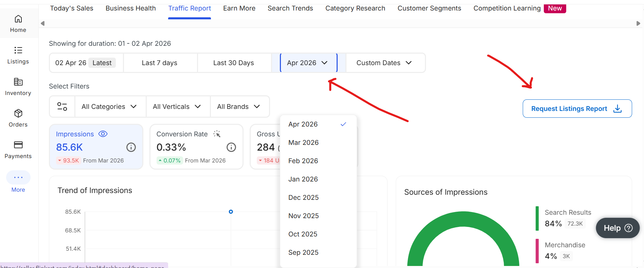
Task: Click the Payments card icon
Action: [x=18, y=145]
